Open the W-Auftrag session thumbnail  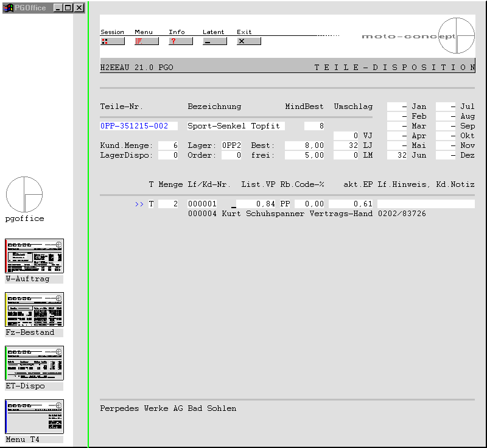pyautogui.click(x=35, y=256)
